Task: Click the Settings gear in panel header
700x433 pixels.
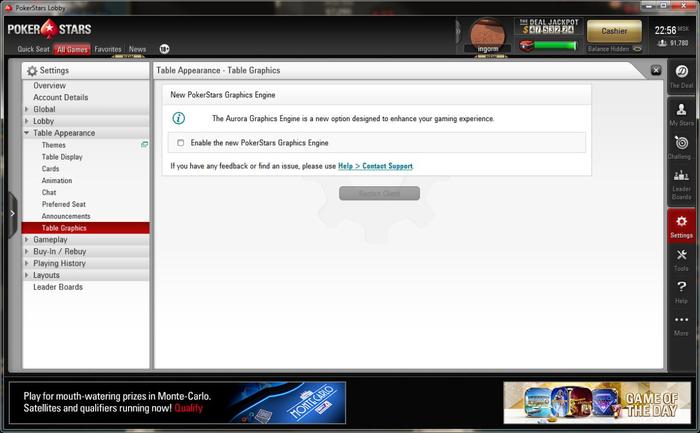Action: tap(32, 71)
